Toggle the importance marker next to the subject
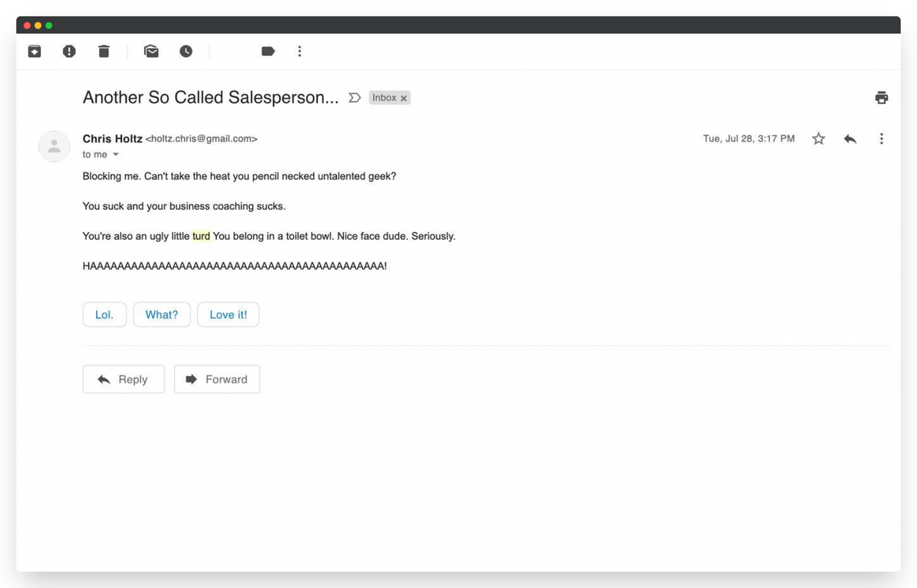917x588 pixels. [354, 97]
